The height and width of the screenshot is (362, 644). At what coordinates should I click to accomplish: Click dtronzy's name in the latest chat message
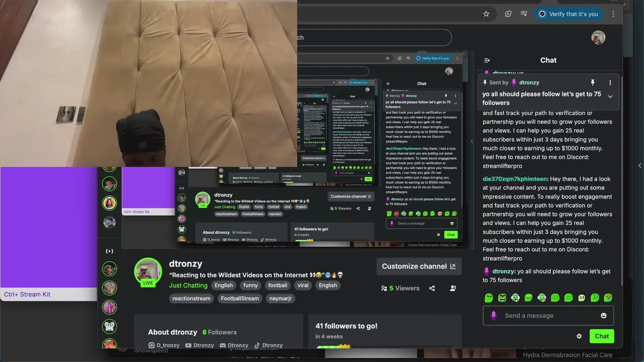click(x=504, y=271)
